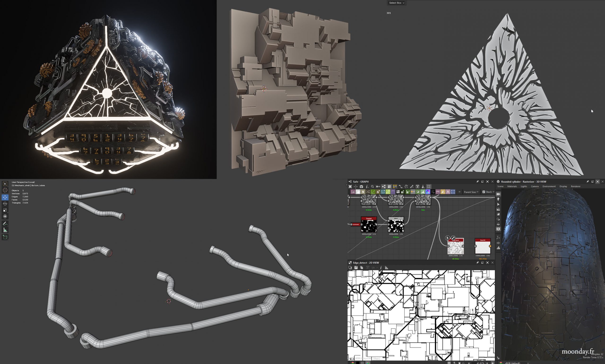Viewport: 605px width, 364px height.
Task: Open the Select Box dropdown
Action: [x=396, y=3]
